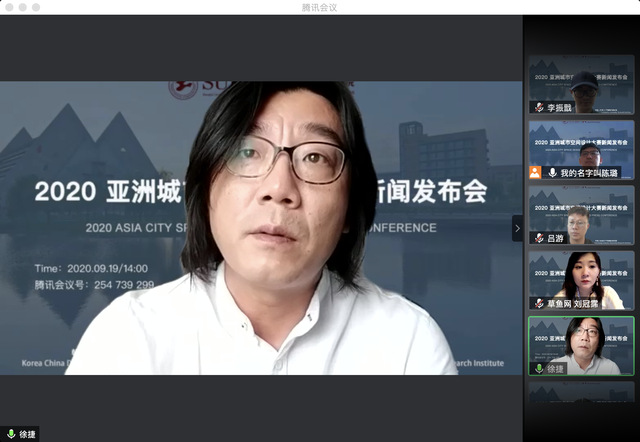Click the 徐捷 name label at bottom-left corner

(x=27, y=434)
